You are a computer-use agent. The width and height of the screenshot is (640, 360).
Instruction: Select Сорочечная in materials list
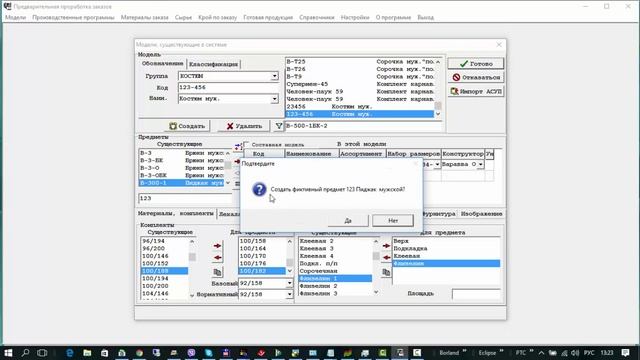[335, 271]
